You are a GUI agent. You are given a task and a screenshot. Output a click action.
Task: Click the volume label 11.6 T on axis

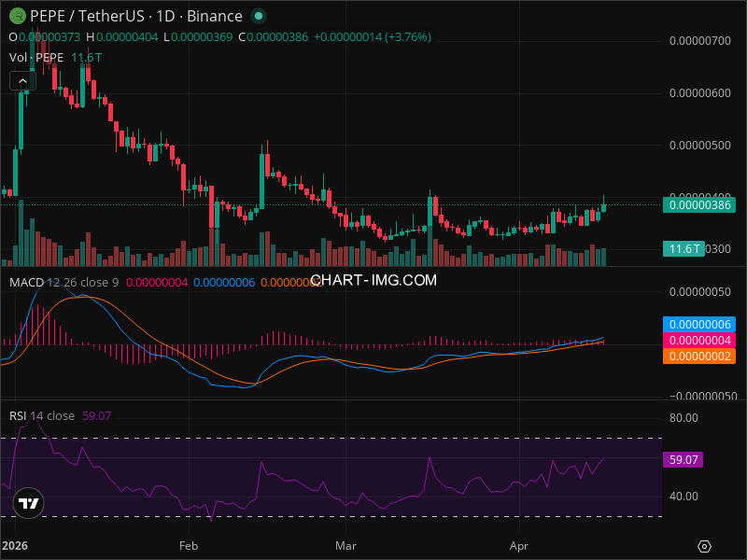click(x=684, y=248)
